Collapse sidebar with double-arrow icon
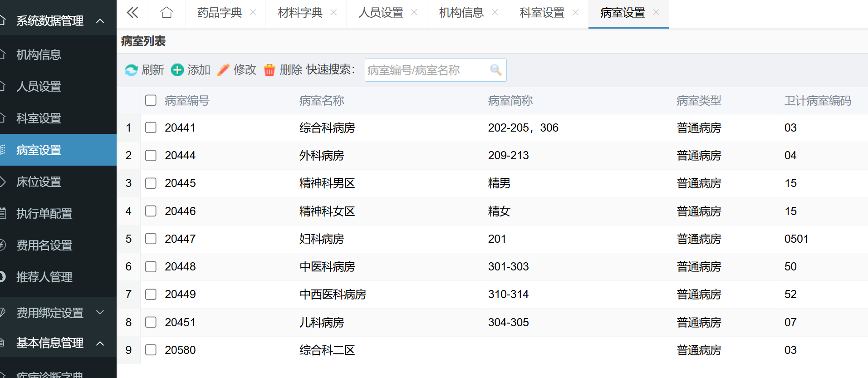This screenshot has width=868, height=378. pyautogui.click(x=132, y=13)
